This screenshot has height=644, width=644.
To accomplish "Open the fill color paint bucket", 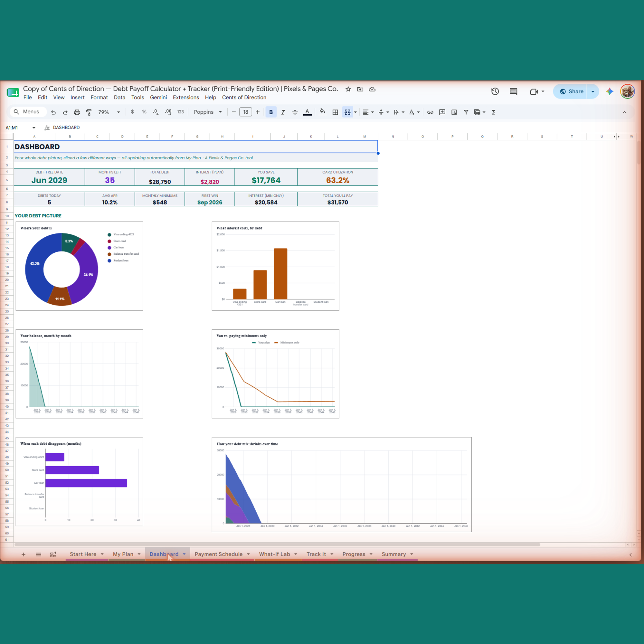I will click(x=322, y=112).
